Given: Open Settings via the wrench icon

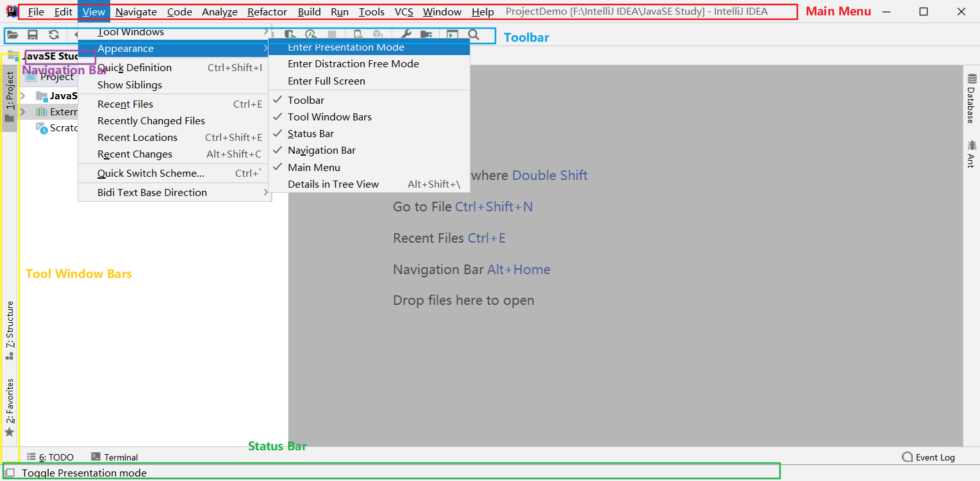Looking at the screenshot, I should pos(406,35).
